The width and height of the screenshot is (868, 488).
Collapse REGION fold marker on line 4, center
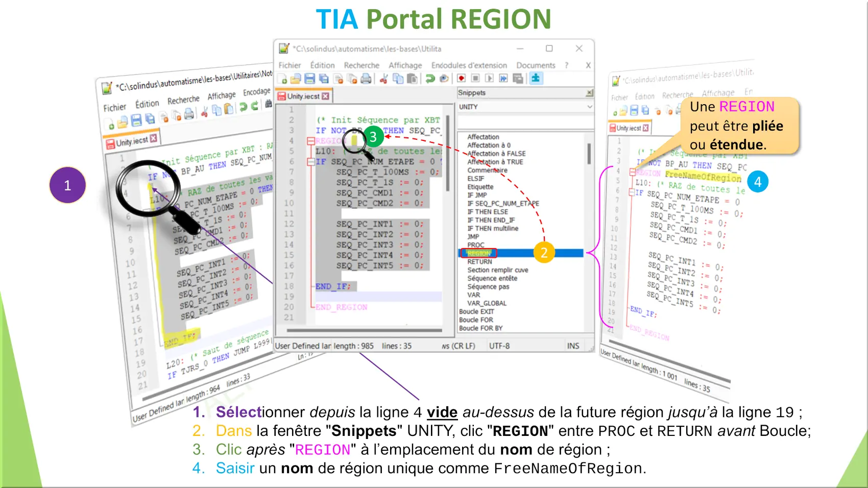[x=310, y=141]
